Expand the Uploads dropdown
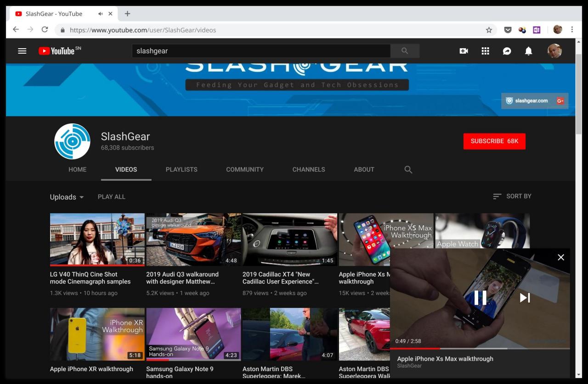 (67, 197)
